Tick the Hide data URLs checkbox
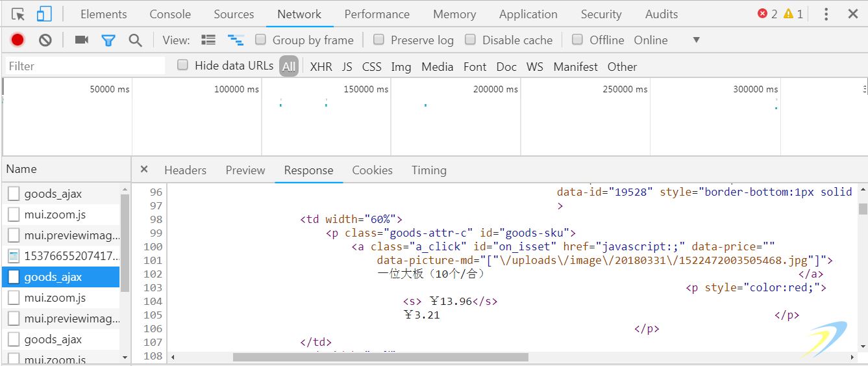868x366 pixels. tap(183, 65)
